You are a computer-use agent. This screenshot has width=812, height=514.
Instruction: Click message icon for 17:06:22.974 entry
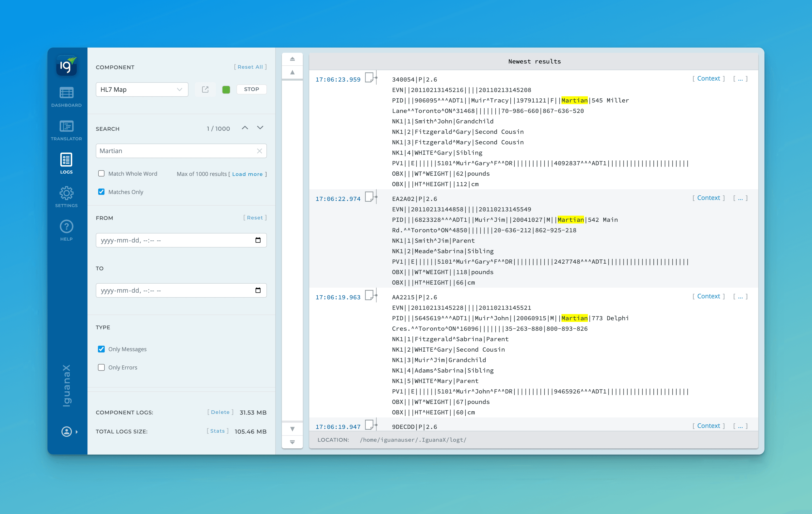pyautogui.click(x=370, y=197)
